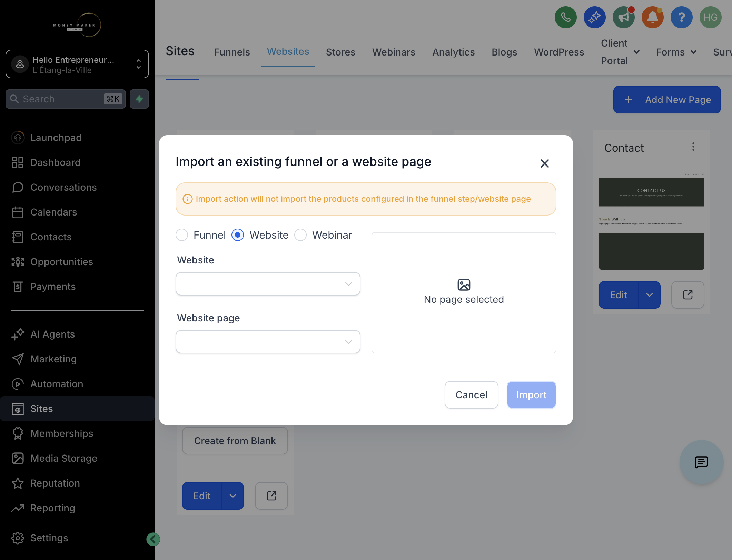Click the green phone dialer icon

[x=566, y=17]
